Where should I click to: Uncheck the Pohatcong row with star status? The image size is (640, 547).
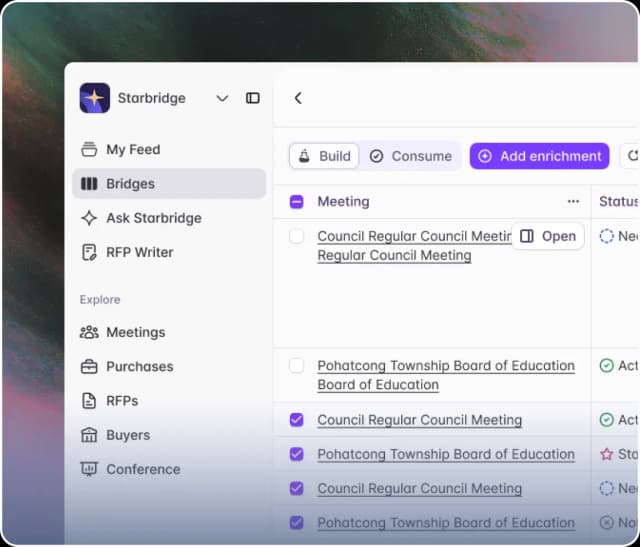(x=297, y=454)
